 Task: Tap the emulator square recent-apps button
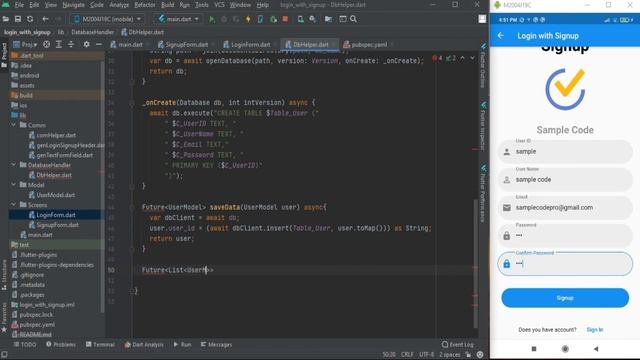pyautogui.click(x=534, y=349)
